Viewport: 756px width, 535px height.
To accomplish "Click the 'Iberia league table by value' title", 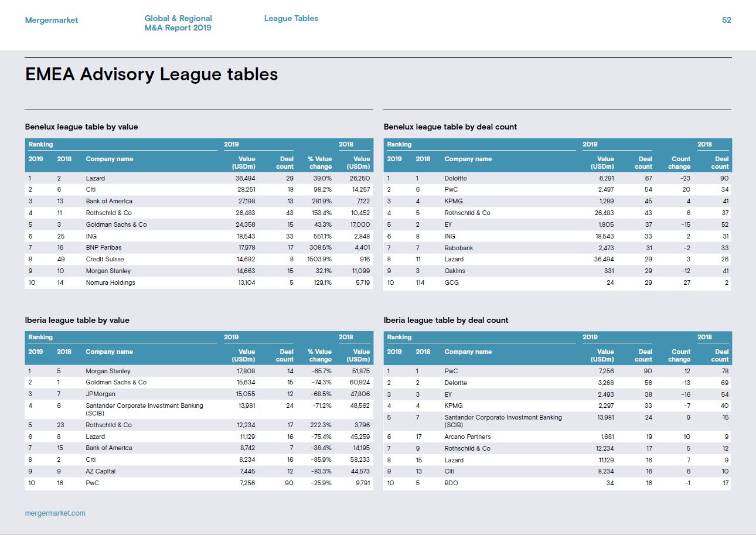I will pyautogui.click(x=77, y=320).
